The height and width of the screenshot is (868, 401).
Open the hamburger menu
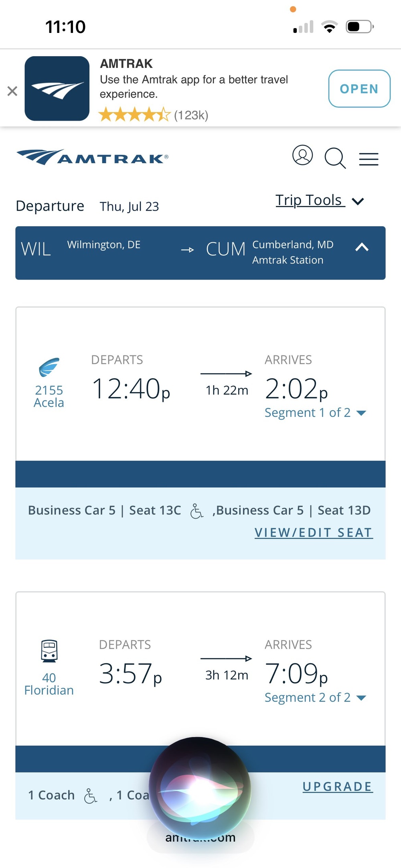click(369, 159)
